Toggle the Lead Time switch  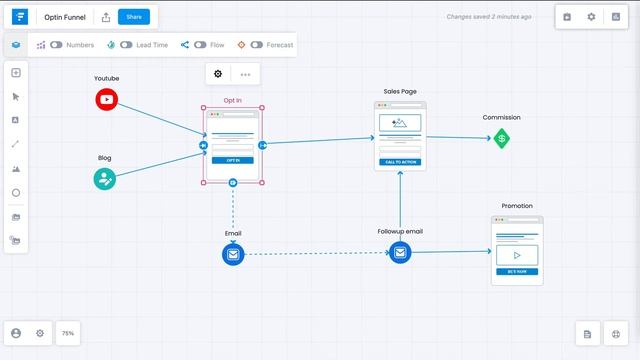pos(126,45)
